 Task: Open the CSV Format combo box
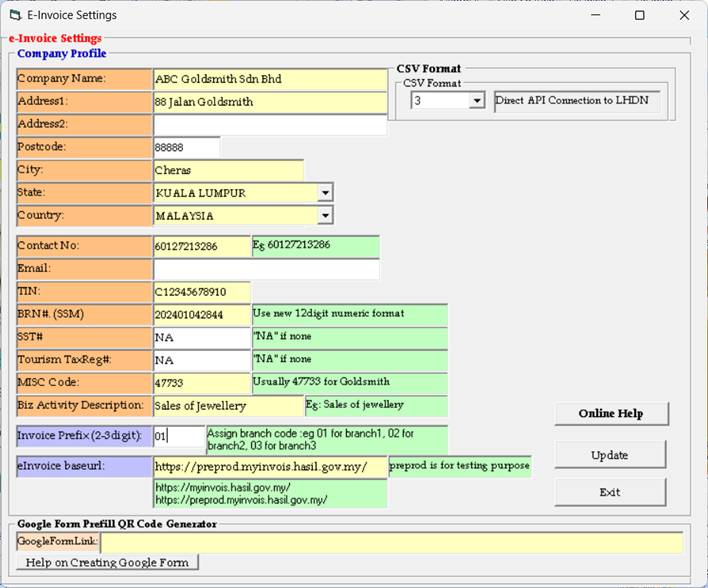[476, 101]
